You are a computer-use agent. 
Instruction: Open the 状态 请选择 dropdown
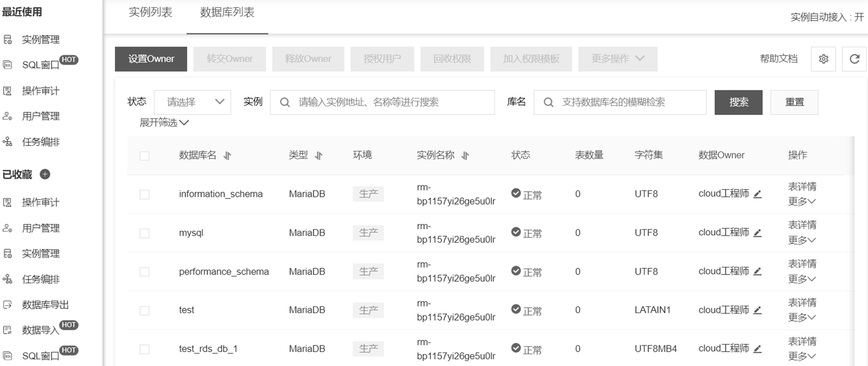[192, 102]
